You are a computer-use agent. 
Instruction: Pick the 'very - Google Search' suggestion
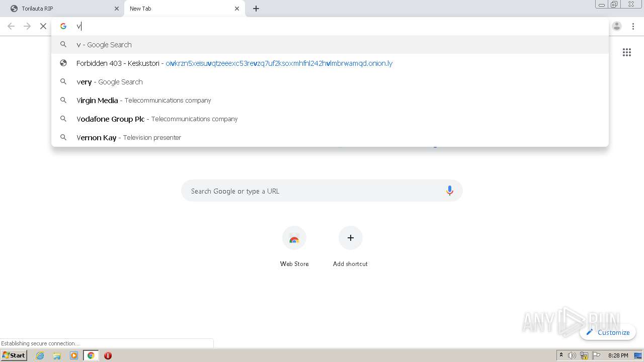(x=330, y=82)
